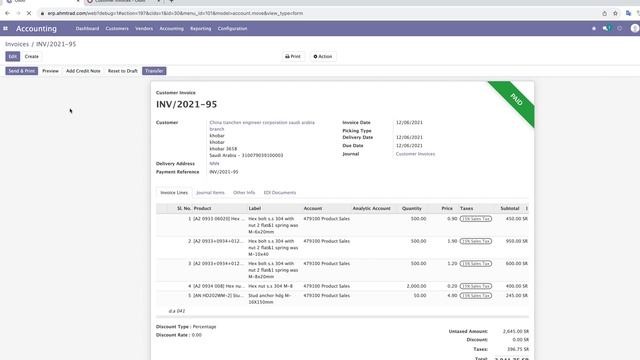Screen dimensions: 640x360
Task: Click the Preview button
Action: click(x=51, y=71)
